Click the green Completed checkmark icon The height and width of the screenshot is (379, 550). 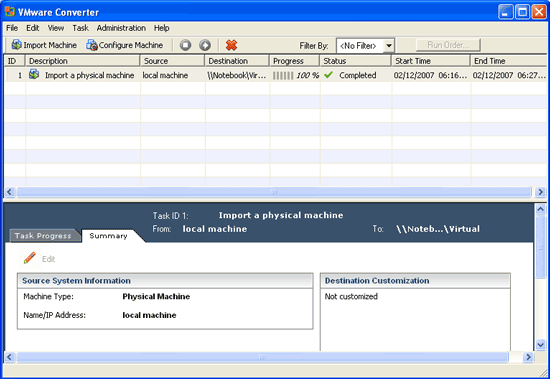pyautogui.click(x=328, y=75)
